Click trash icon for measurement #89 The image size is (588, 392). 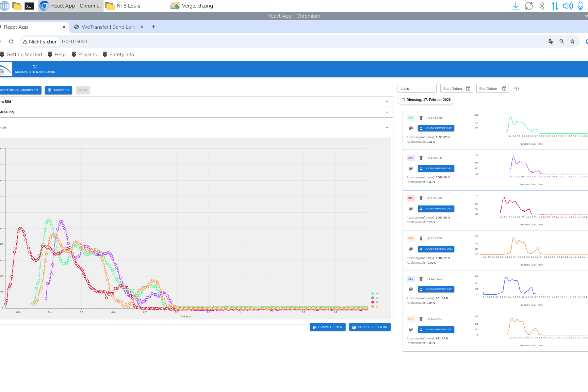pyautogui.click(x=421, y=198)
